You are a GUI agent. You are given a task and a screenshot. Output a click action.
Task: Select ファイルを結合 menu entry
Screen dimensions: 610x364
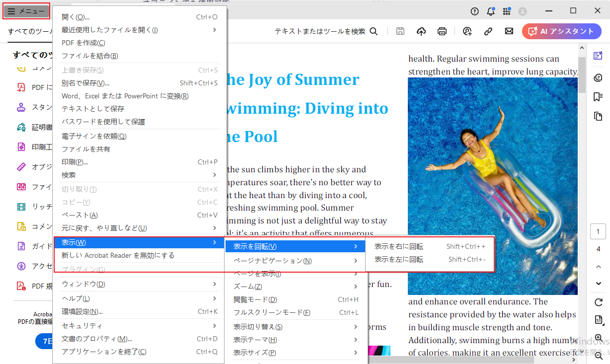point(140,56)
